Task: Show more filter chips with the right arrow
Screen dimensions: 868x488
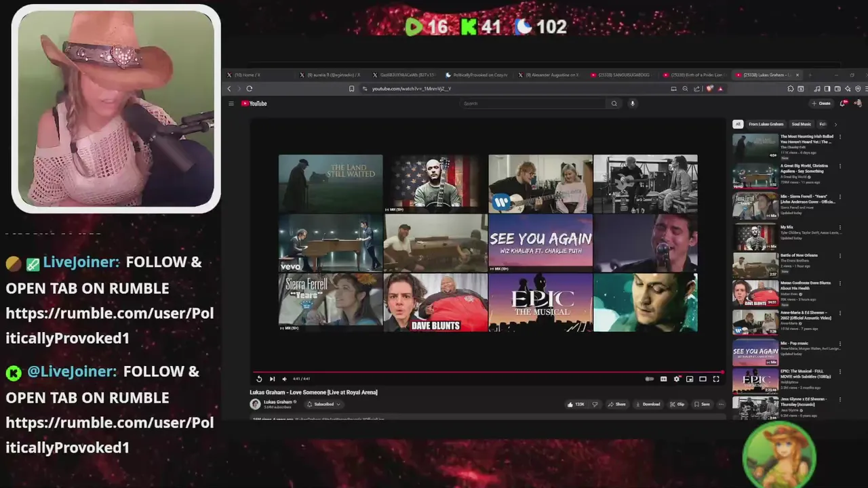Action: [835, 124]
